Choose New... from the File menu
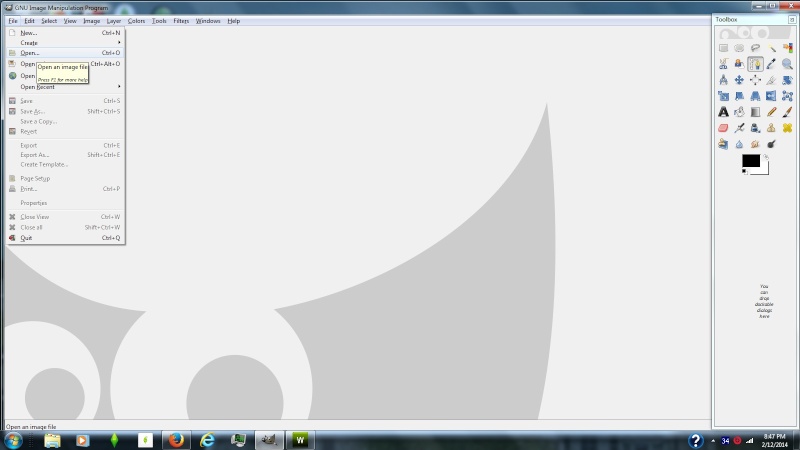The width and height of the screenshot is (800, 450). click(65, 33)
